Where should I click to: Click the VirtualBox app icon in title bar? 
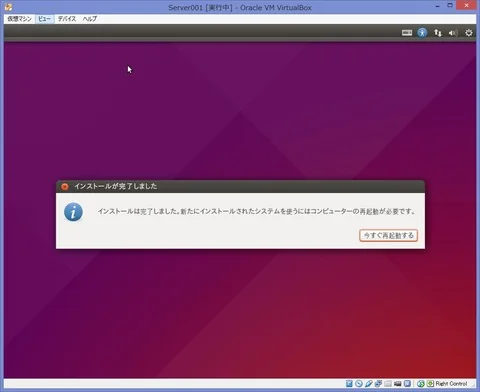(x=8, y=7)
